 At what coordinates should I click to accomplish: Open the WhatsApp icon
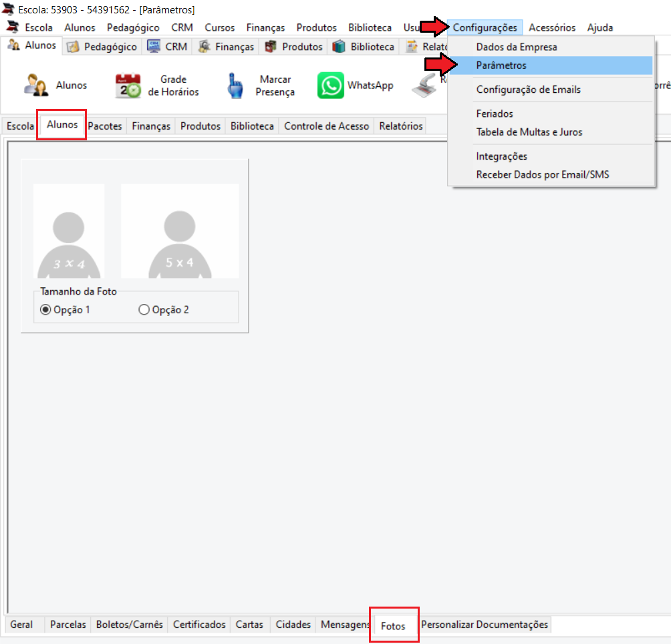[x=330, y=85]
